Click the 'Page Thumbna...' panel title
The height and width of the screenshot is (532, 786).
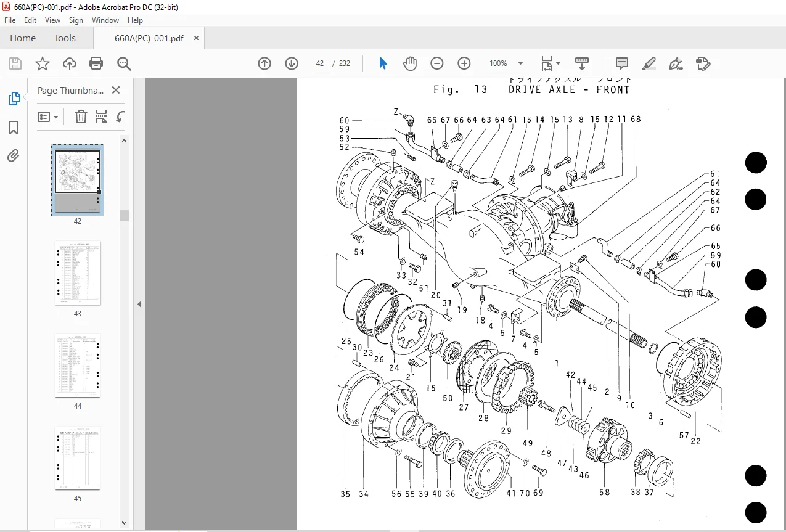(x=70, y=90)
